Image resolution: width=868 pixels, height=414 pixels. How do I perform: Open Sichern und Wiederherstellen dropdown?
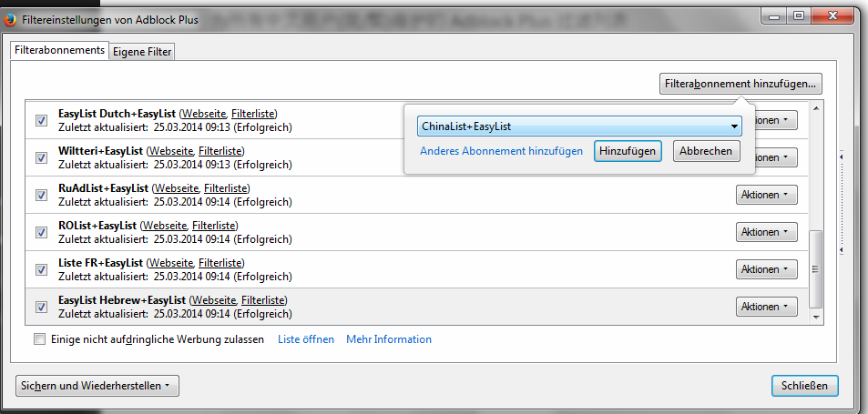(x=97, y=386)
